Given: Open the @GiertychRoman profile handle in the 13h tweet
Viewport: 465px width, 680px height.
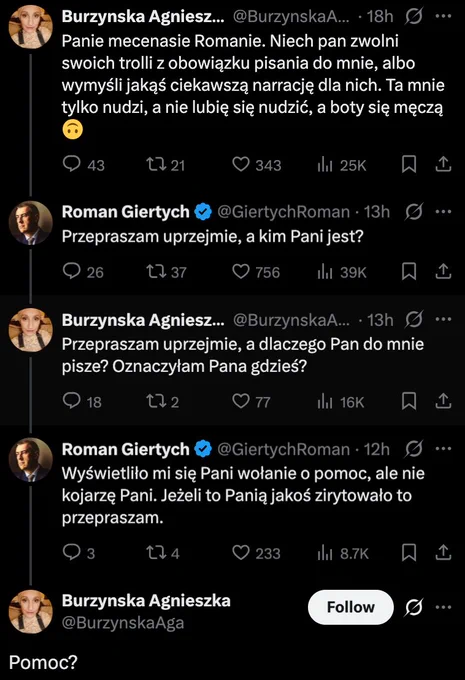Looking at the screenshot, I should [x=283, y=212].
